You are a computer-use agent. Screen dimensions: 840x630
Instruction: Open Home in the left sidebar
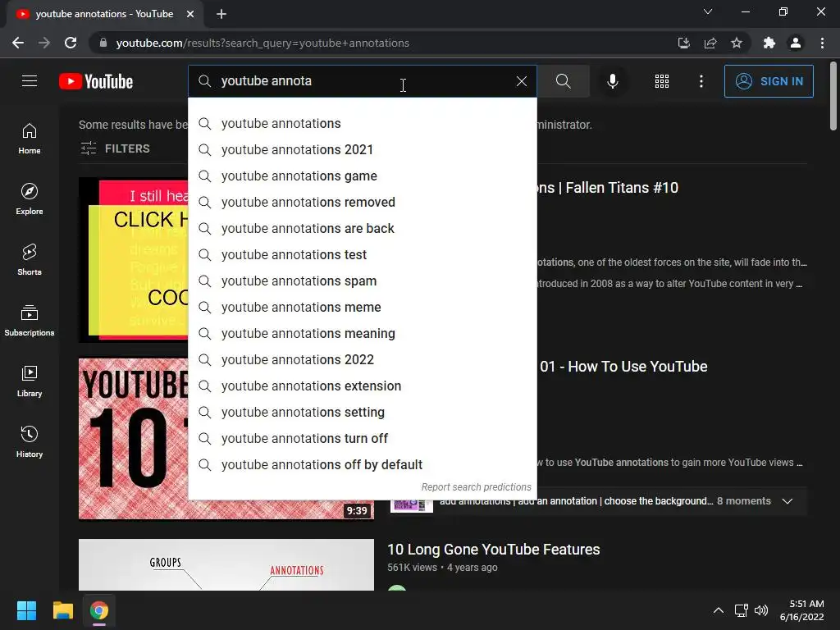tap(30, 138)
